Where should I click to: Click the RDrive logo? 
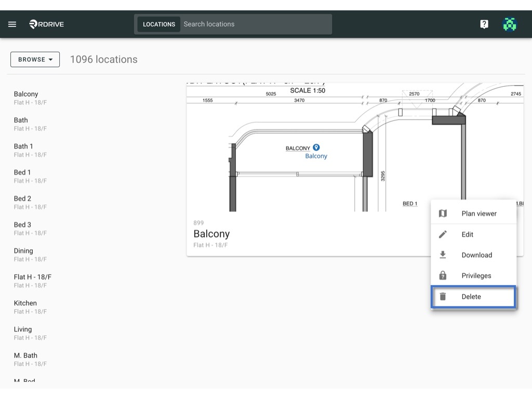coord(46,24)
